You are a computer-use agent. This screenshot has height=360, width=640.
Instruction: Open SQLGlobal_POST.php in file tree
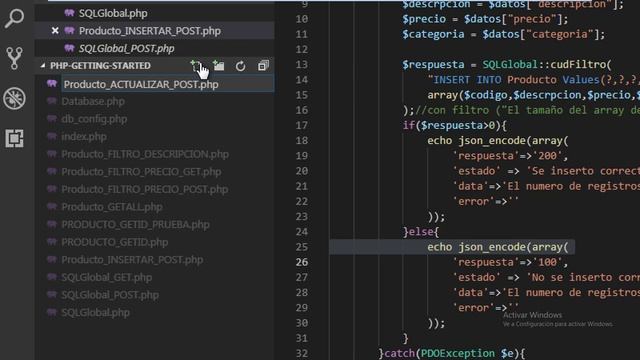(x=110, y=295)
